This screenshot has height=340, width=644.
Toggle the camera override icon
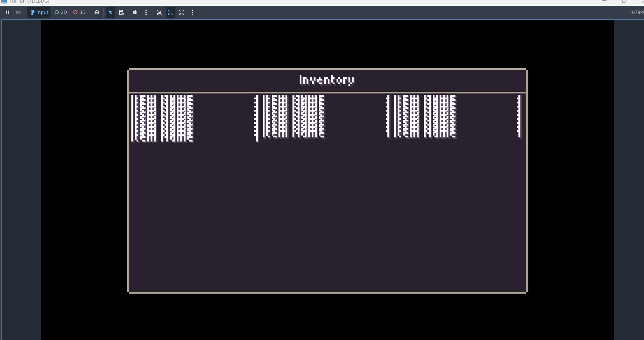click(135, 12)
